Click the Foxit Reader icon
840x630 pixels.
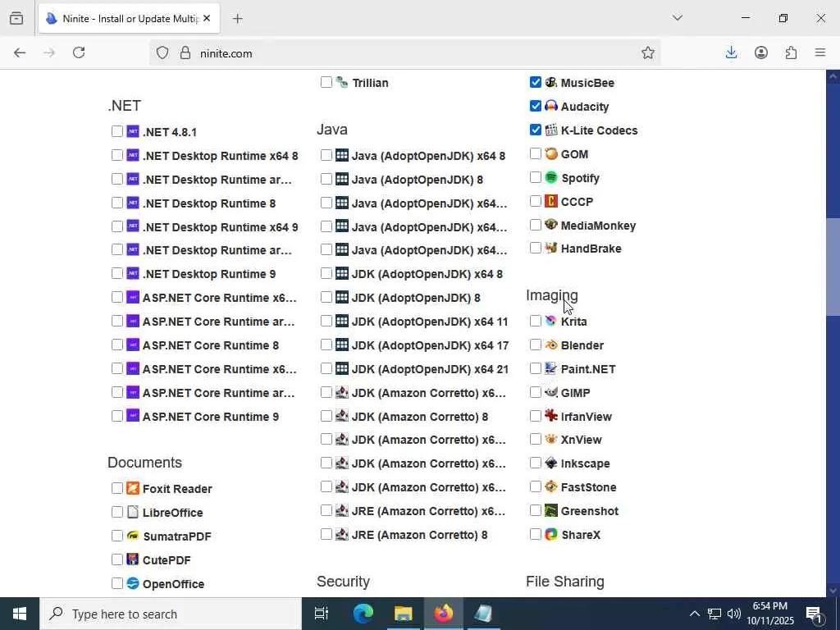[x=133, y=488]
